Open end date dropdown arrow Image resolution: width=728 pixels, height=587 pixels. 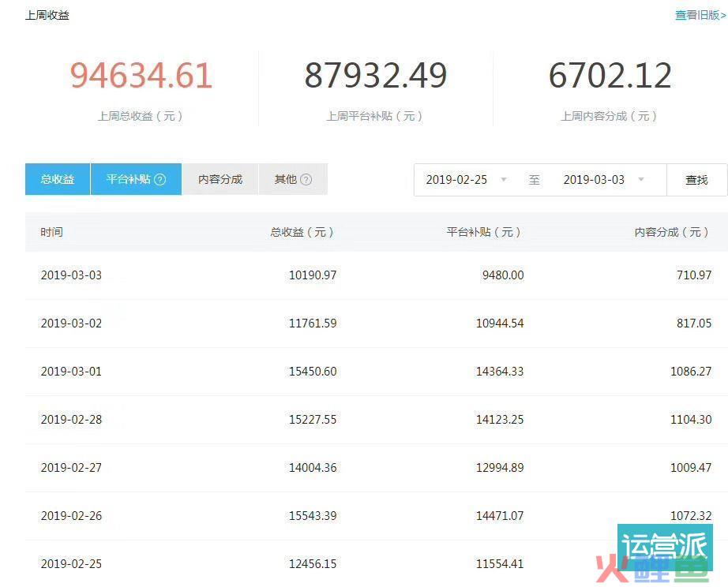coord(641,180)
